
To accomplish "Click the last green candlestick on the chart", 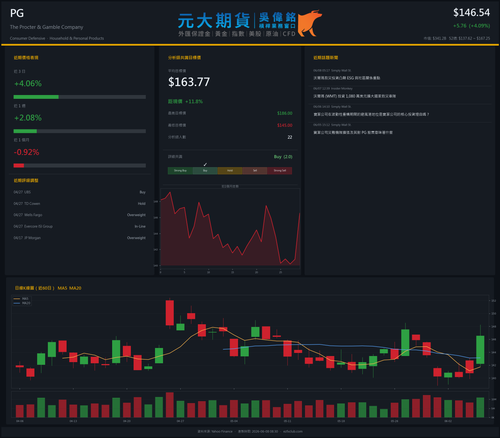I will pyautogui.click(x=480, y=349).
